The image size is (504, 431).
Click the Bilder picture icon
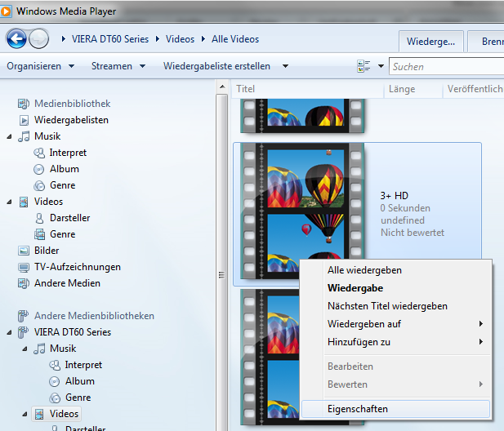coord(24,251)
